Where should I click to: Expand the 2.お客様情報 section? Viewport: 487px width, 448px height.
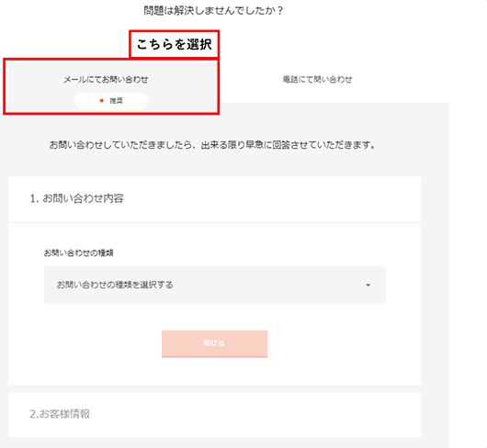coord(215,415)
